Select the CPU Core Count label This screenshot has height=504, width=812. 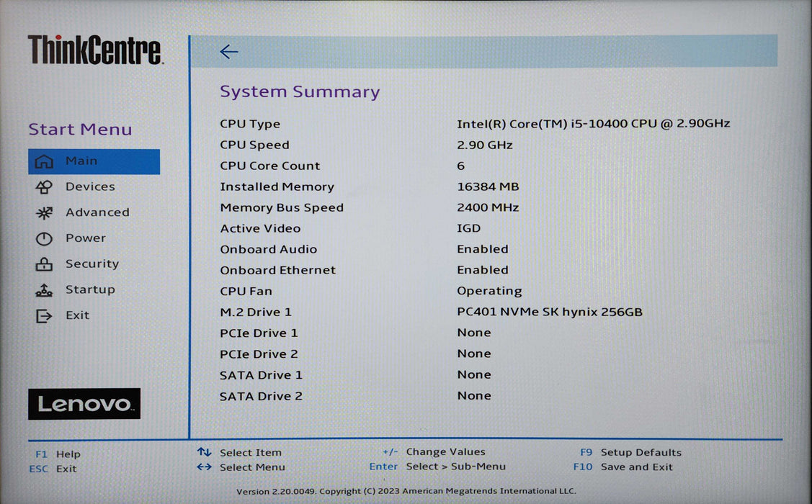click(269, 166)
